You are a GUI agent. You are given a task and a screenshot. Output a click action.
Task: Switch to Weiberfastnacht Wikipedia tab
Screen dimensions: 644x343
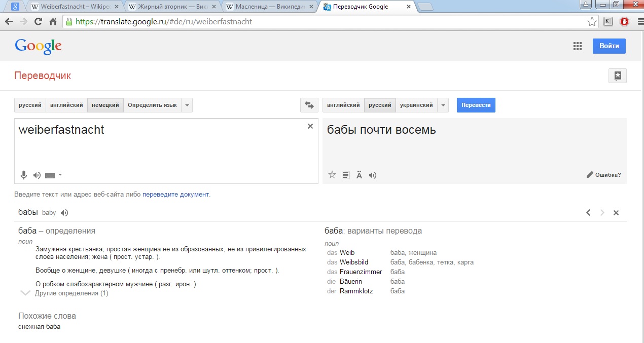(75, 7)
